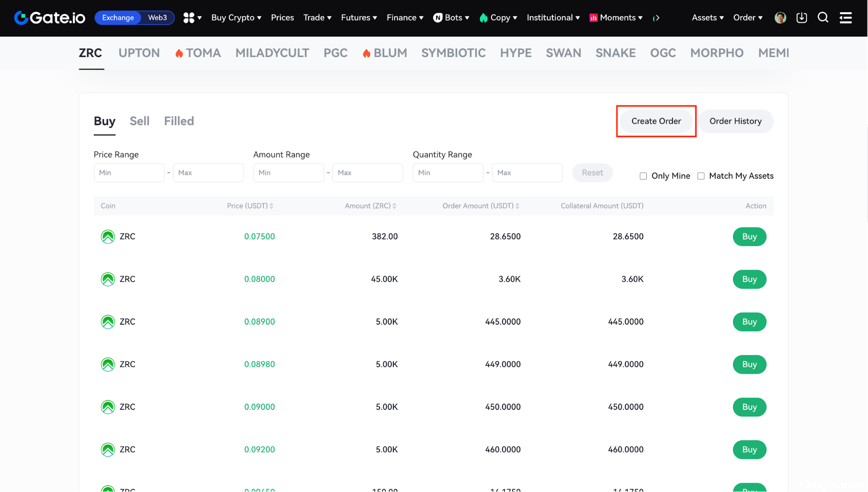Click the Reset filters button
Viewport: 868px width, 492px height.
click(x=592, y=173)
